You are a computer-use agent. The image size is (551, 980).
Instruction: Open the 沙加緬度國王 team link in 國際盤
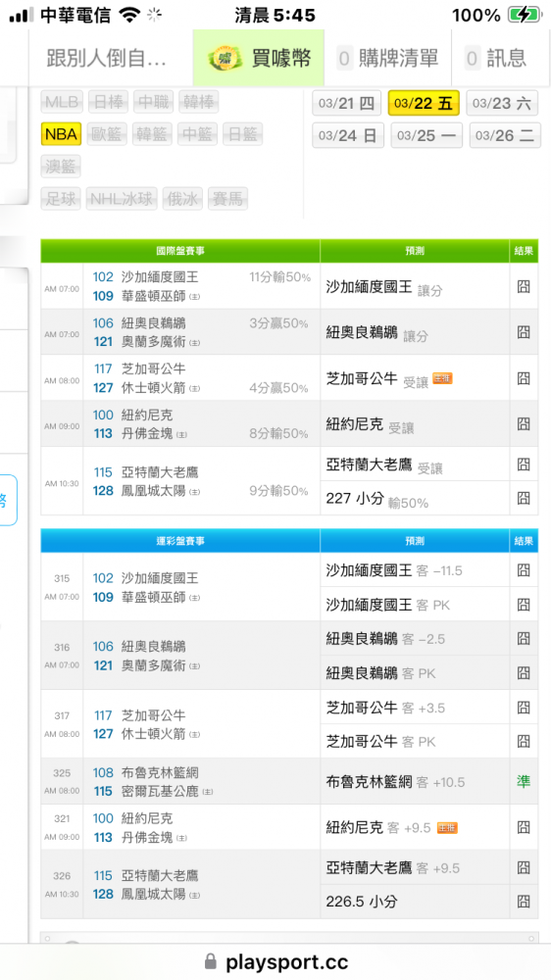160,277
